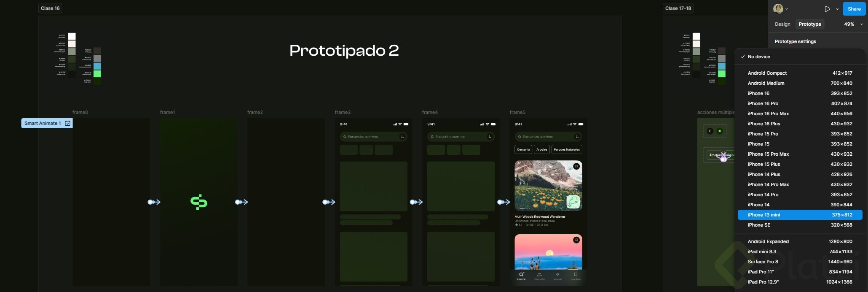The width and height of the screenshot is (868, 292).
Task: Select the frame4 label
Action: (x=430, y=112)
